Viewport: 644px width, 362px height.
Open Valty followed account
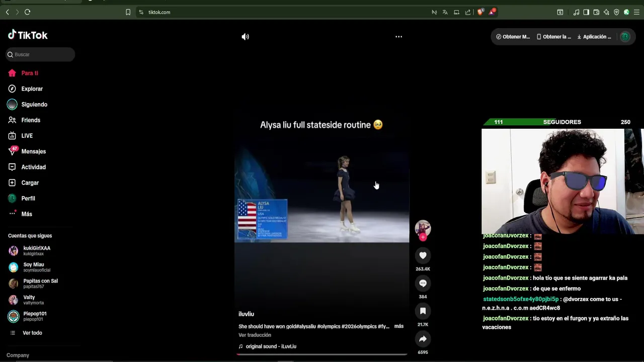click(x=26, y=300)
